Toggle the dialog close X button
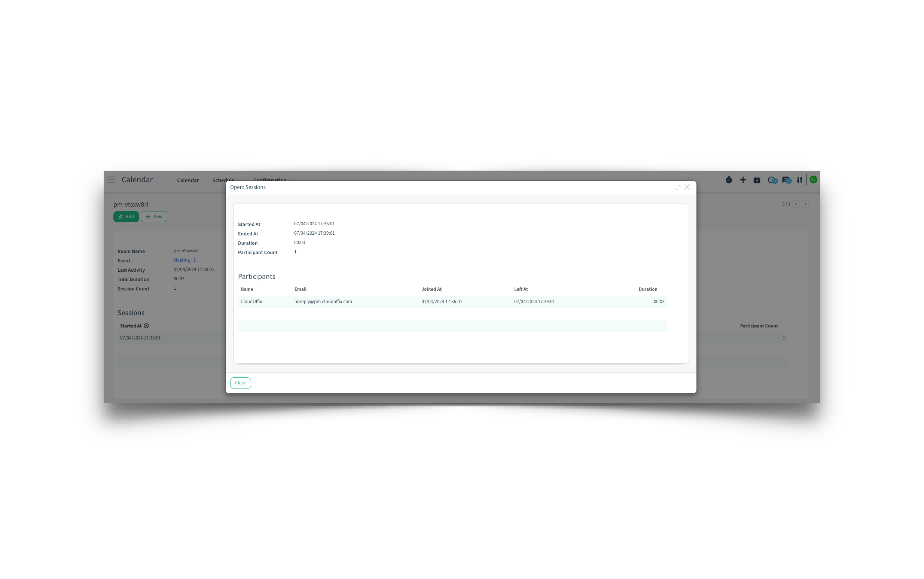This screenshot has width=924, height=579. pyautogui.click(x=687, y=187)
